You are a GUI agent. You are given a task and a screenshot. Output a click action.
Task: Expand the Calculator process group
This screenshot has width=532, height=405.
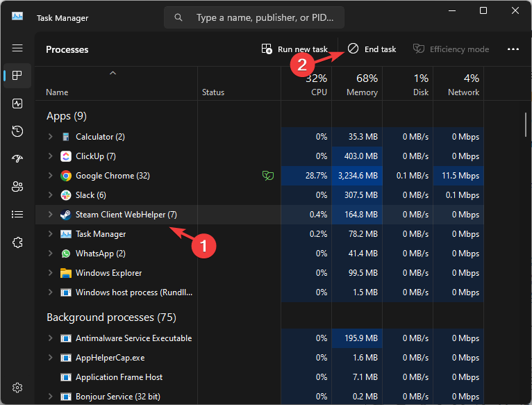(x=50, y=137)
